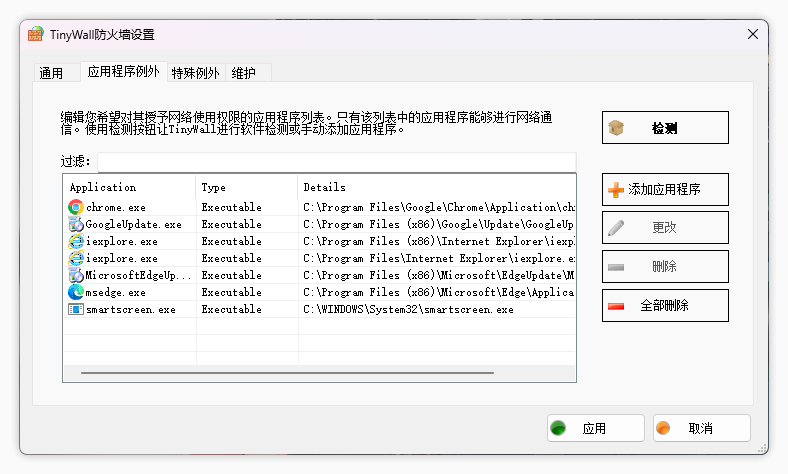Click the Microsoft\EdgeUpdate path detail cell
Viewport: 788px width, 474px height.
439,275
